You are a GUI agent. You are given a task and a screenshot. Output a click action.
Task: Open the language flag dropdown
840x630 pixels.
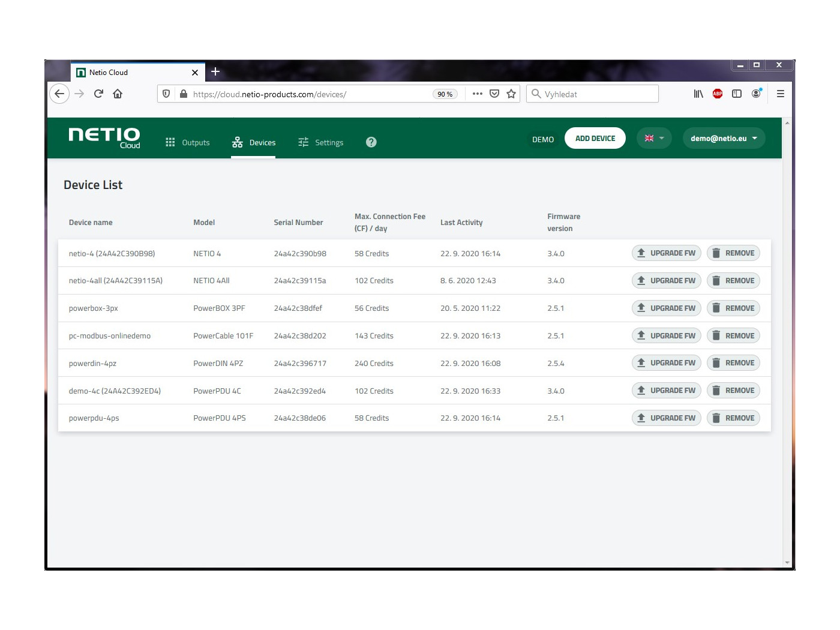click(x=654, y=139)
